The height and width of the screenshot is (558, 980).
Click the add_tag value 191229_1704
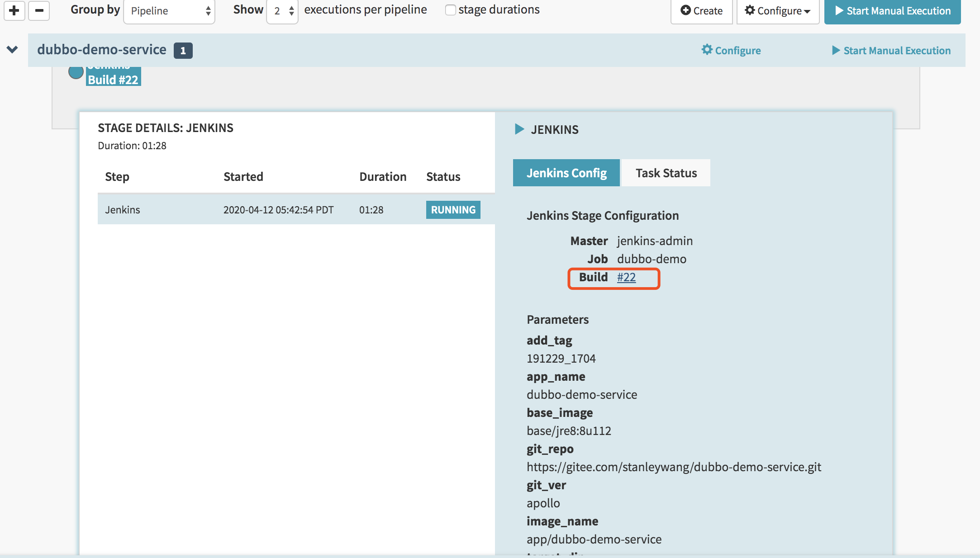coord(561,359)
